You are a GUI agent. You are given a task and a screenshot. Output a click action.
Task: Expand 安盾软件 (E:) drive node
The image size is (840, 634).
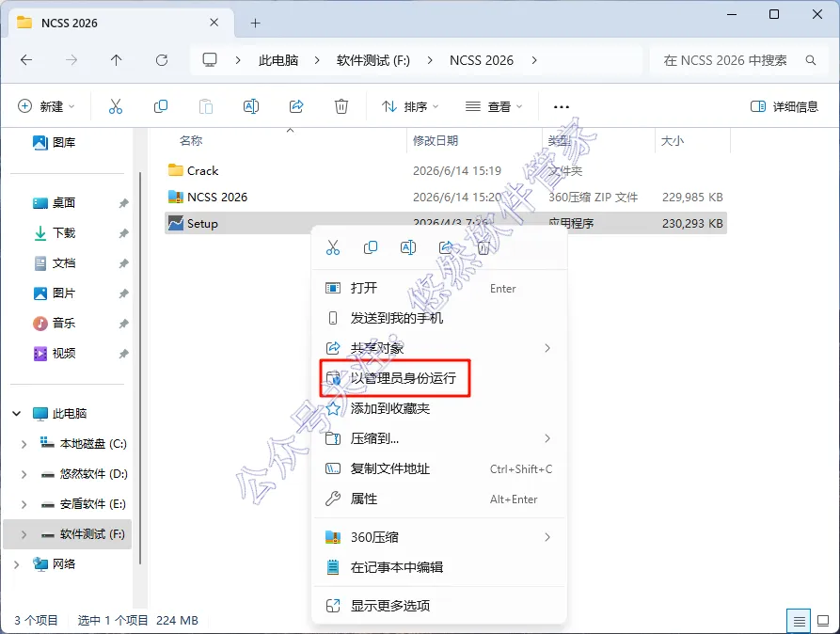24,504
